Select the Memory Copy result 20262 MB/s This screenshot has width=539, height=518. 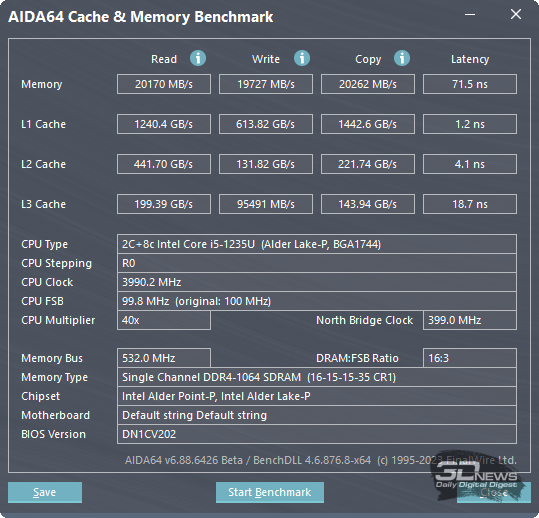(368, 84)
